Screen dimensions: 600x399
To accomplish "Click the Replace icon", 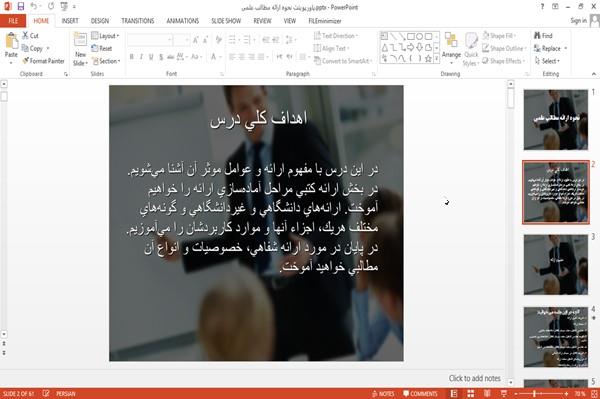I will [x=537, y=48].
